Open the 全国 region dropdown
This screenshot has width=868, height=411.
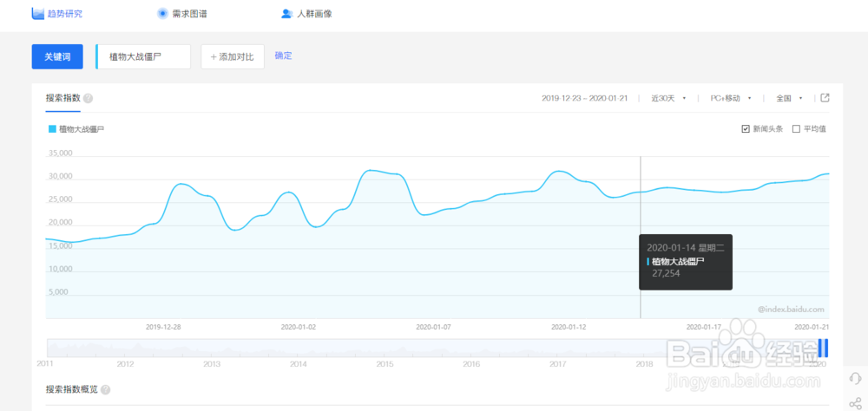pyautogui.click(x=789, y=99)
